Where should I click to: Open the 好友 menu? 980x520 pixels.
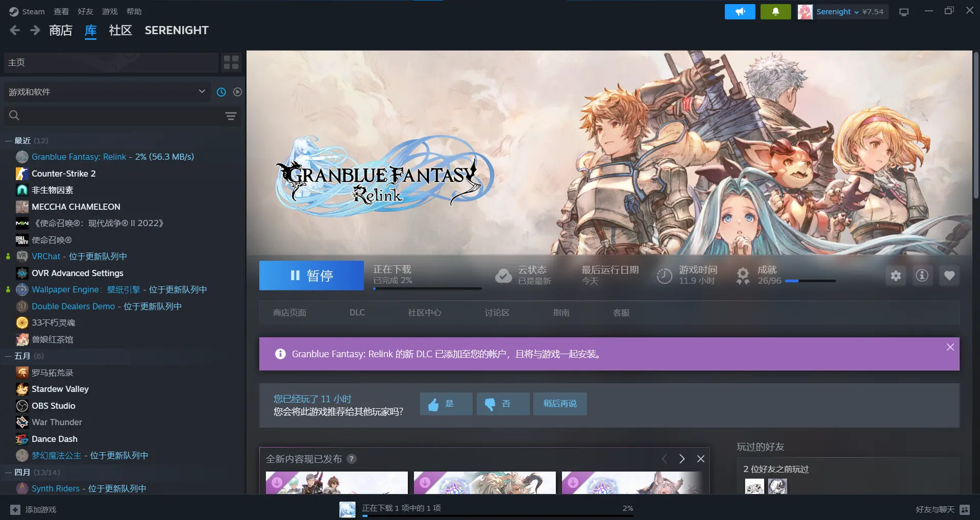point(85,12)
